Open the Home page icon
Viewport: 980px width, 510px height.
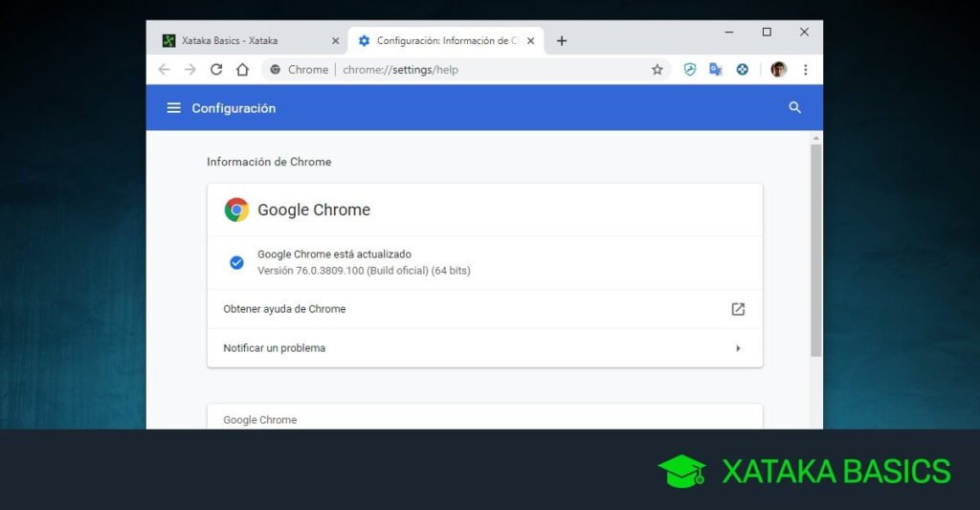(242, 70)
